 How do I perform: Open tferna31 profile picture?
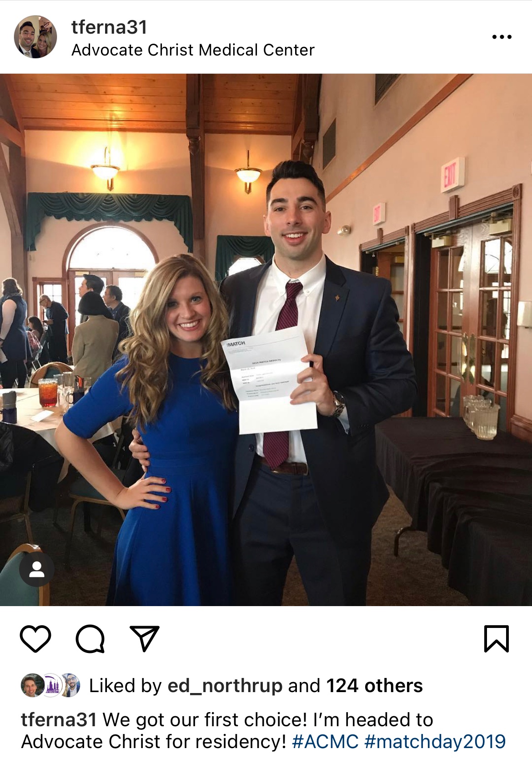pos(35,37)
